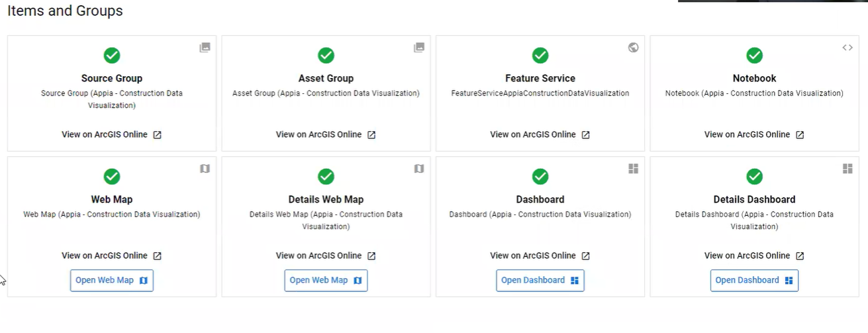Screen dimensions: 868x333
Task: Click the map icon on Web Map card
Action: coord(205,169)
